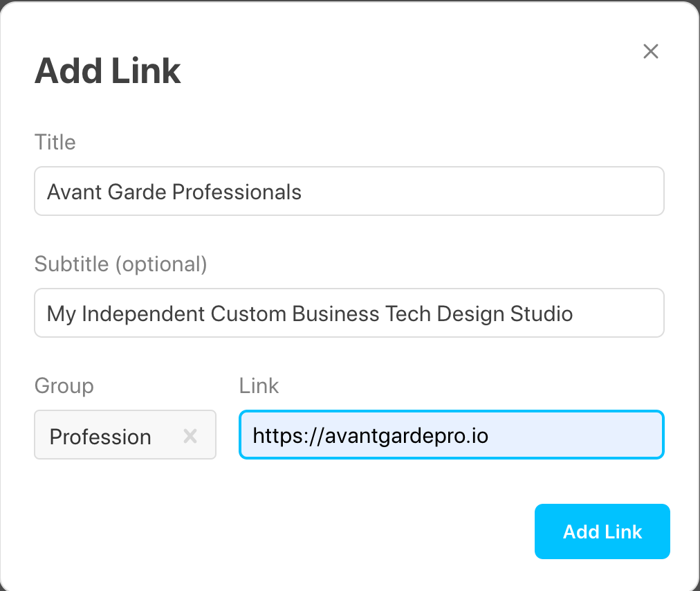Image resolution: width=700 pixels, height=591 pixels.
Task: Click the Add Link button
Action: coord(602,531)
